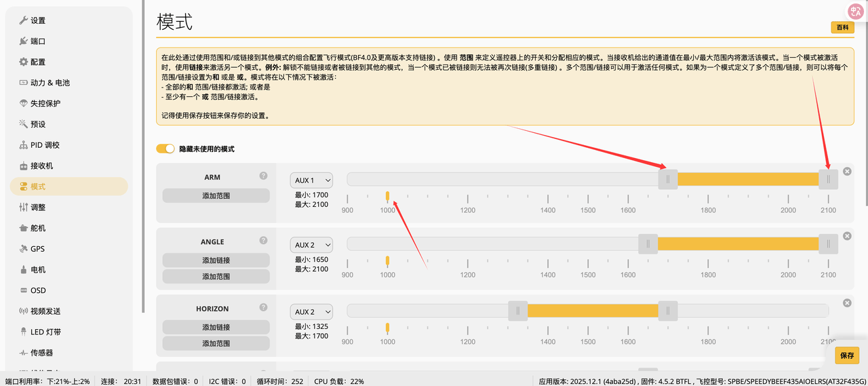
Task: Click the translation badge icon top right
Action: pyautogui.click(x=855, y=12)
